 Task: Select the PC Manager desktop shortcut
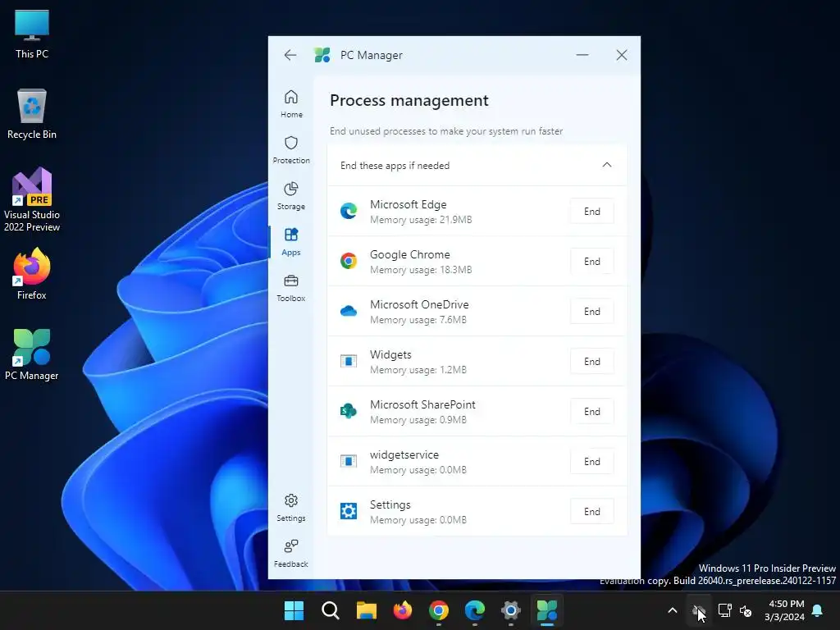tap(32, 354)
